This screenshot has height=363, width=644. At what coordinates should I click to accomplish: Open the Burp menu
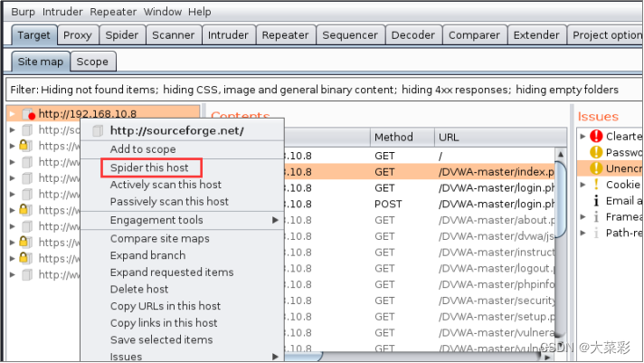(23, 12)
